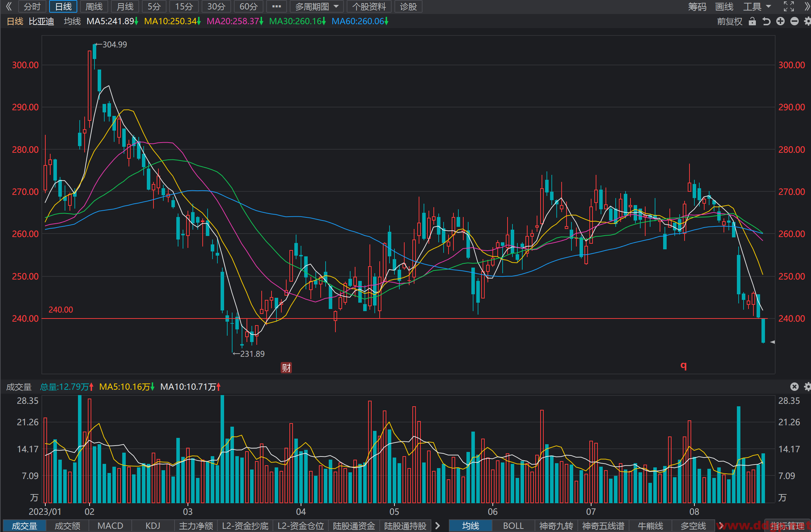811x532 pixels.
Task: Open the 工具 tools dropdown
Action: (x=757, y=6)
